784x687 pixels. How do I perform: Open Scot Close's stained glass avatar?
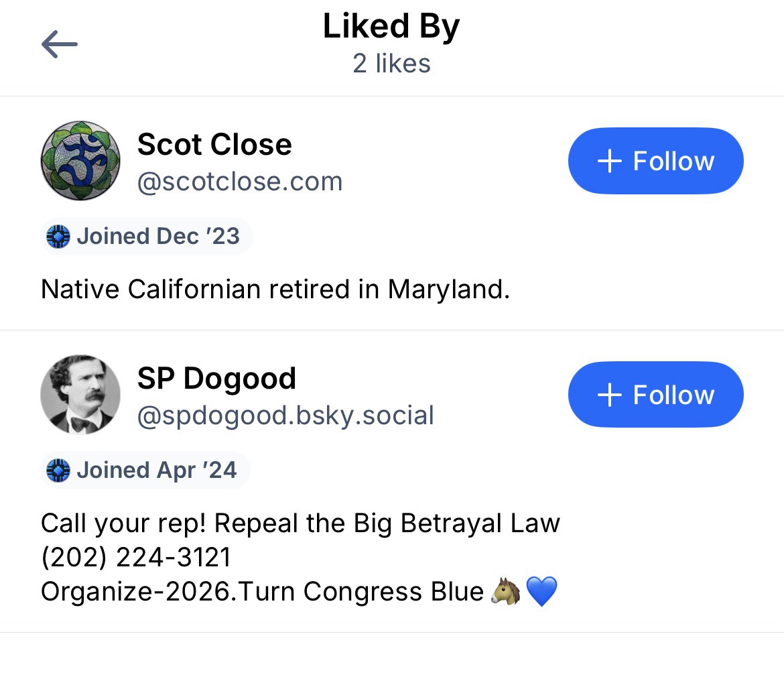coord(80,161)
